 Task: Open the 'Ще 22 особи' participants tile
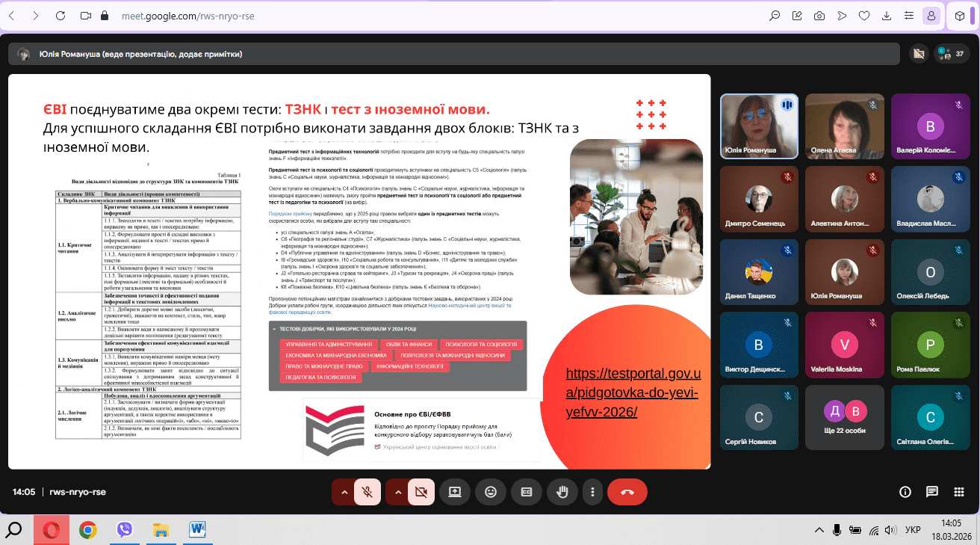(845, 417)
